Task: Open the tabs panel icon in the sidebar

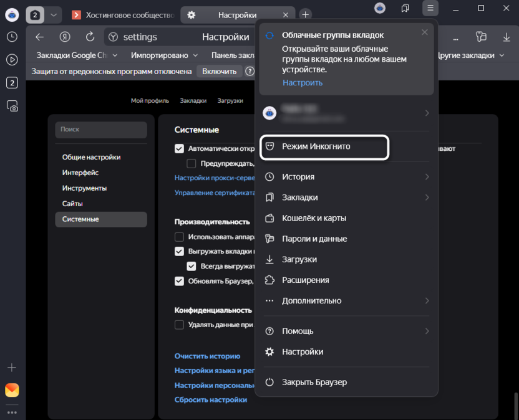Action: pyautogui.click(x=11, y=83)
